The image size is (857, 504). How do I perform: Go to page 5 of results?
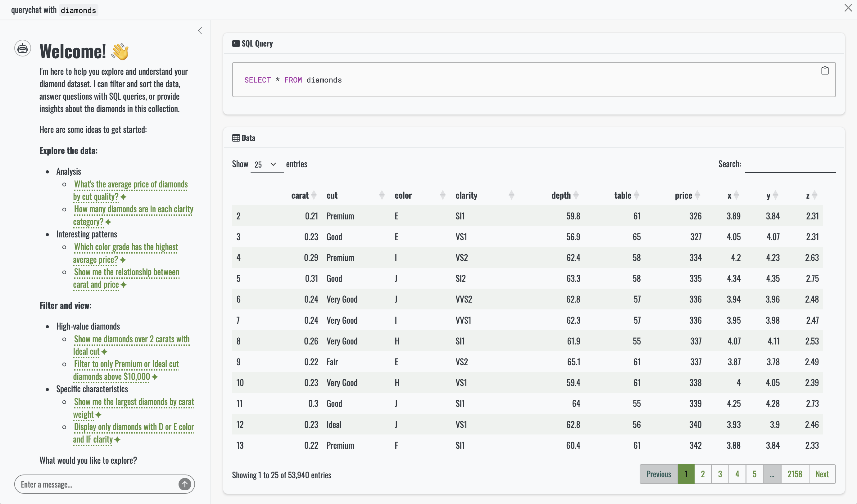pos(754,474)
